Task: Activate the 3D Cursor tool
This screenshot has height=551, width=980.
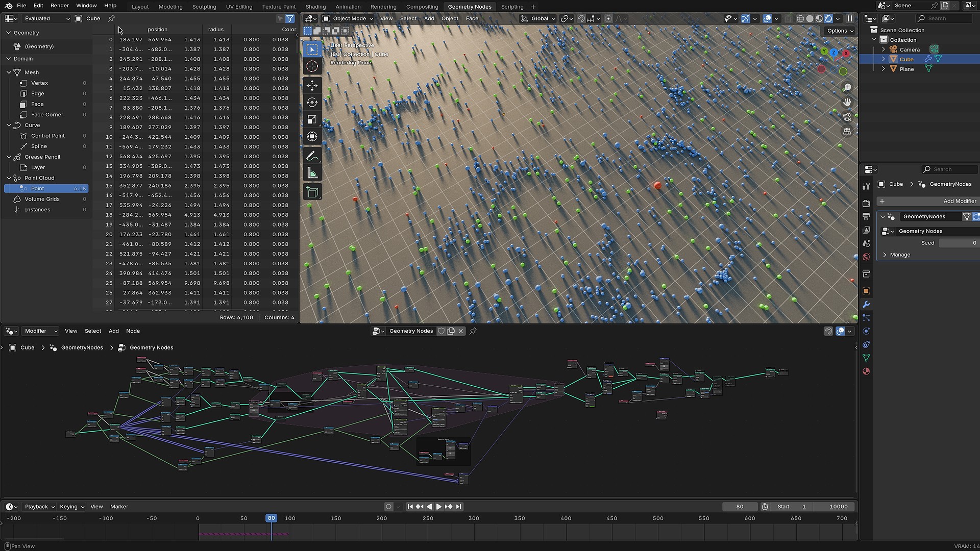Action: (x=312, y=66)
